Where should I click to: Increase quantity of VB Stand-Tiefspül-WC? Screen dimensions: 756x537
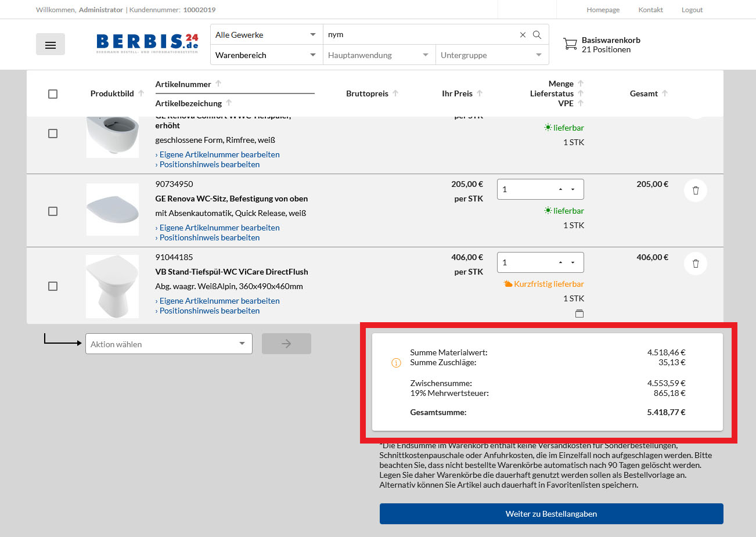point(560,262)
